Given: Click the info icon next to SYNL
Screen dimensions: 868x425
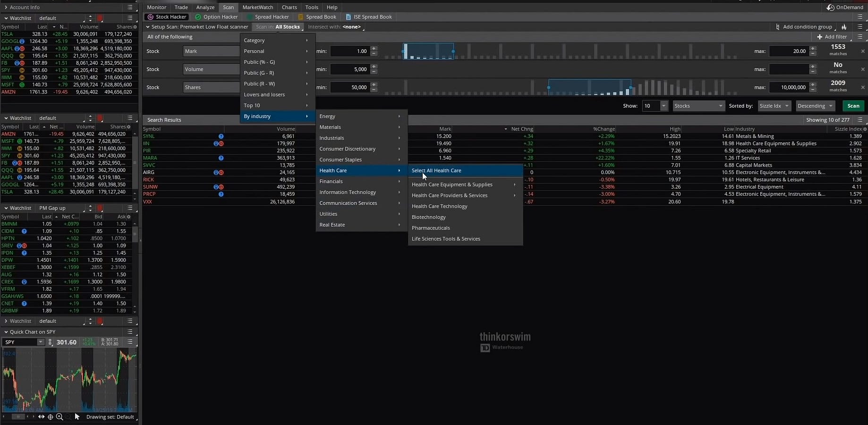Looking at the screenshot, I should point(221,136).
